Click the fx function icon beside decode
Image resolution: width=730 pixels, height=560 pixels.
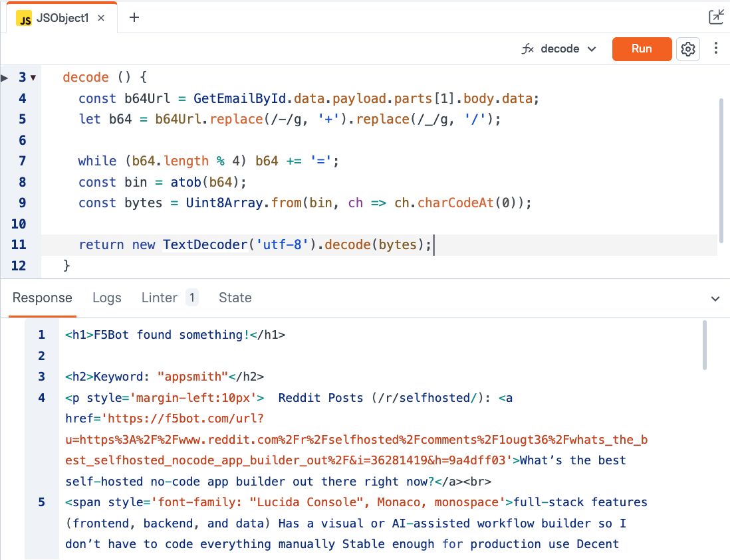click(x=528, y=49)
